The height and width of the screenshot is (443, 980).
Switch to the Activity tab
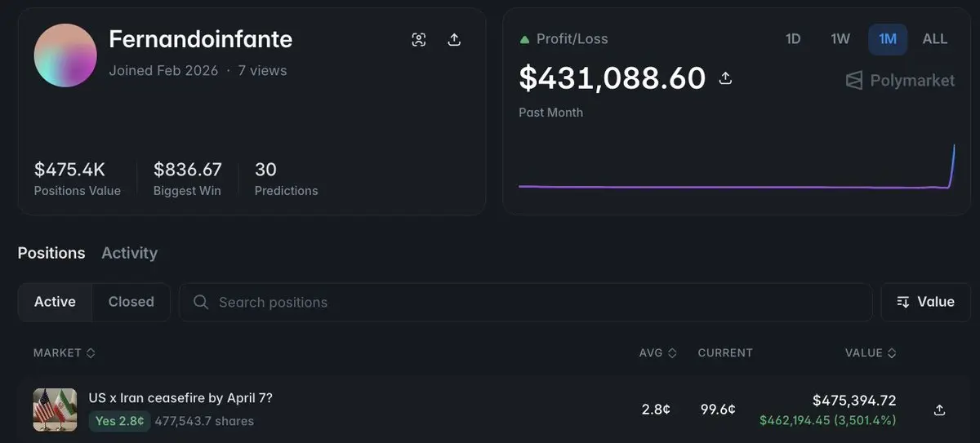coord(129,253)
